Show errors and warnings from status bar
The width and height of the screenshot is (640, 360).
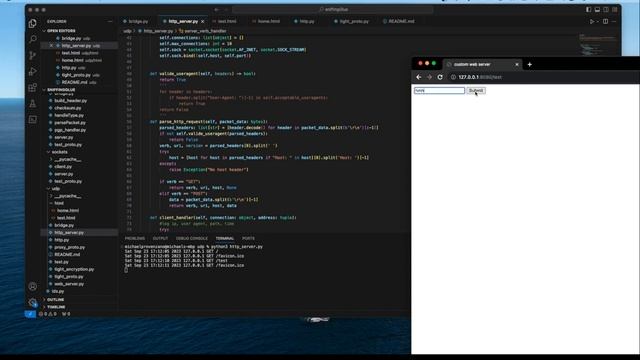48,314
